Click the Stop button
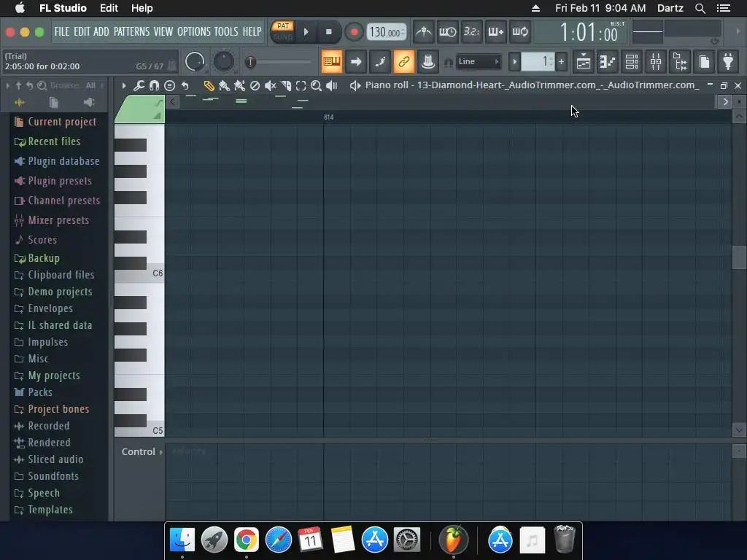Screen dimensions: 747x560 tap(329, 32)
